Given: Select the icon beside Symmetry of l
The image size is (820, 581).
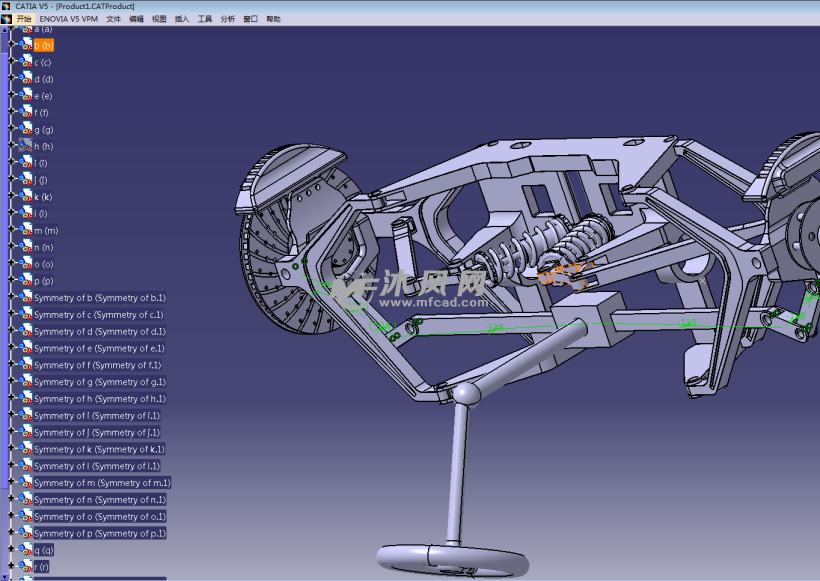Looking at the screenshot, I should pyautogui.click(x=26, y=465).
